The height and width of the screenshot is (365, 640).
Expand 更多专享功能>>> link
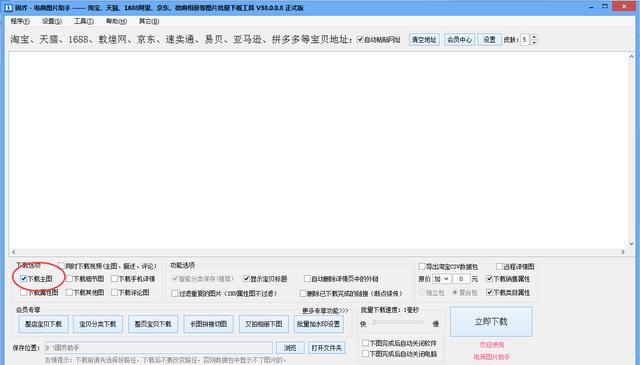(x=325, y=311)
